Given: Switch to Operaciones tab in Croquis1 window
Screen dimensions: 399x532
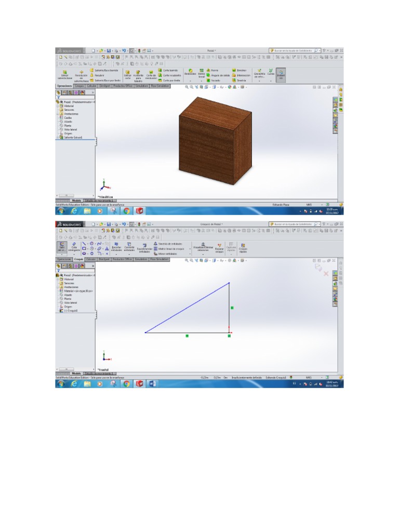Looking at the screenshot, I should point(64,260).
